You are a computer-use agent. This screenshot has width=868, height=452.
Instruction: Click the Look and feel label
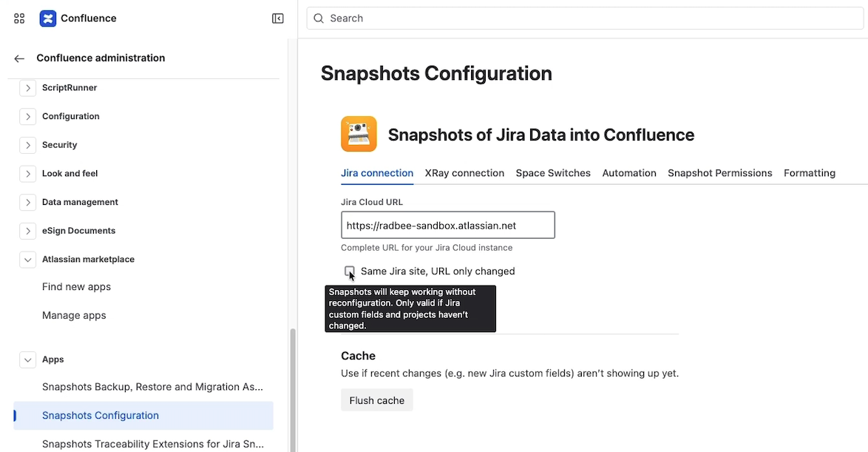[69, 173]
